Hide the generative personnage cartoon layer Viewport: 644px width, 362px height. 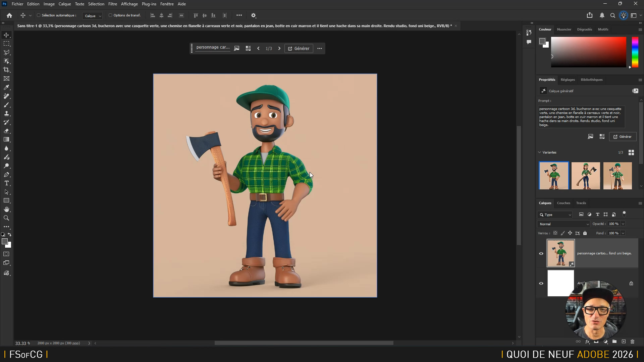(541, 253)
